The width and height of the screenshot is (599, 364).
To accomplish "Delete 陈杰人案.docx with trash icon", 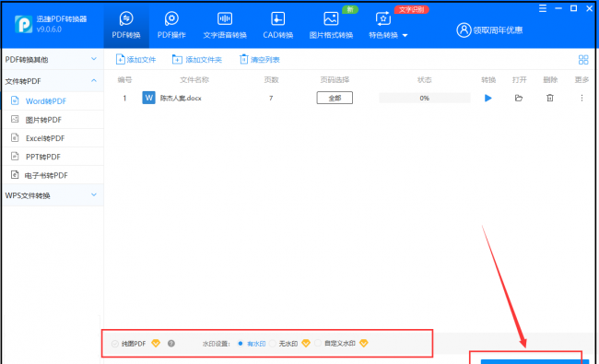I will coord(550,99).
